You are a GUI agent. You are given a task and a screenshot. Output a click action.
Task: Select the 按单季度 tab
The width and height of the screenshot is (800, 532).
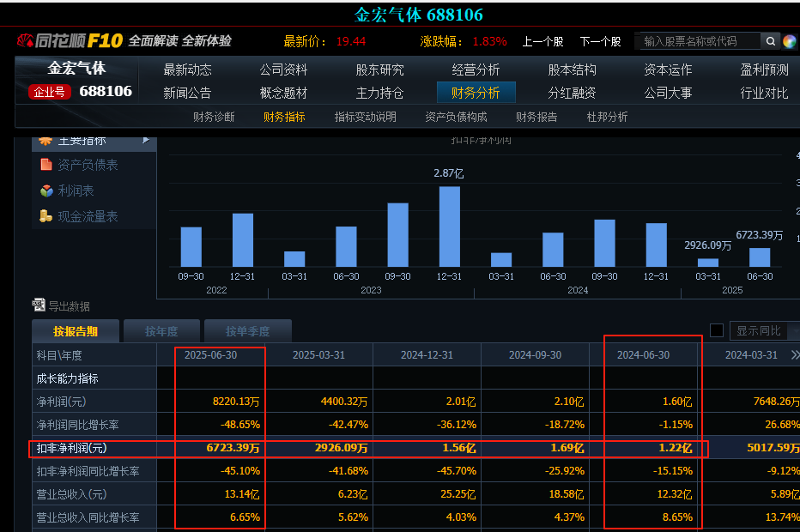click(247, 331)
